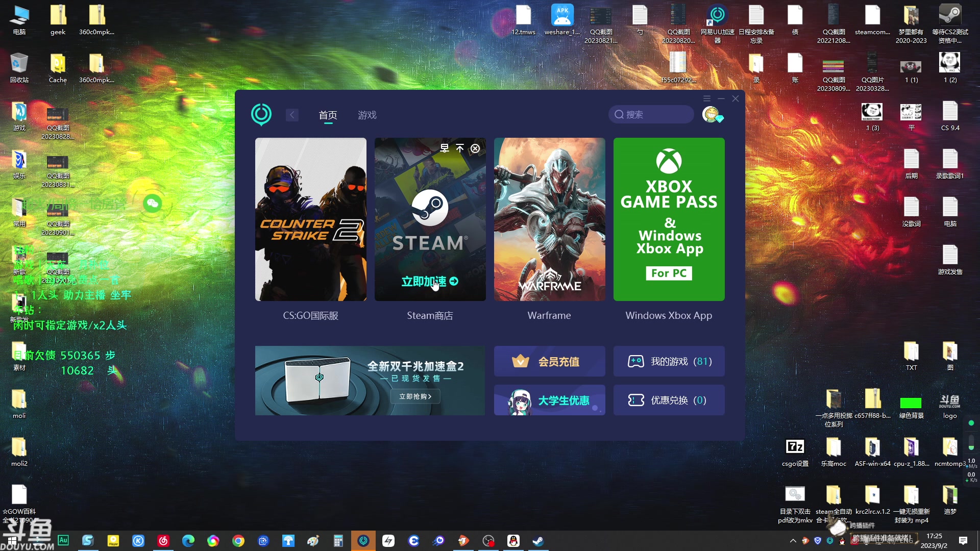Open the weshare APK file on the desktop

pos(562,20)
